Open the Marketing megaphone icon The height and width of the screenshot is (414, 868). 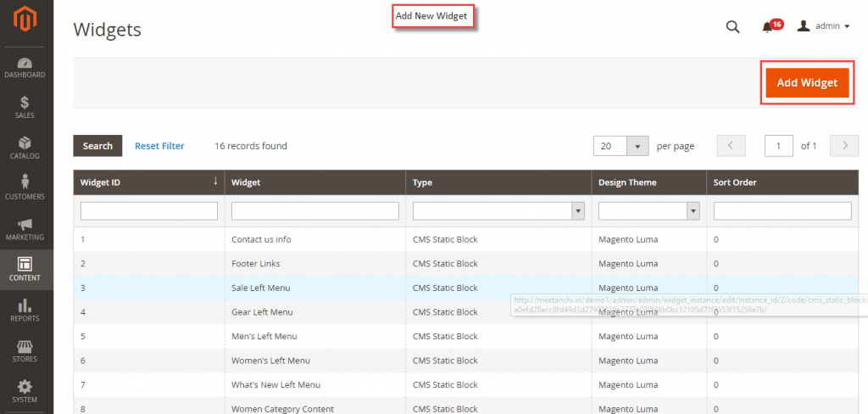point(25,229)
